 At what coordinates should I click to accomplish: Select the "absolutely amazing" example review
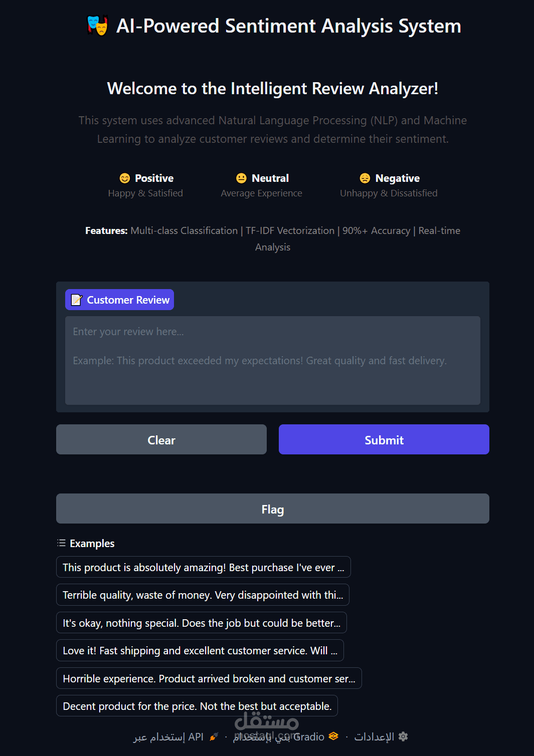coord(203,567)
